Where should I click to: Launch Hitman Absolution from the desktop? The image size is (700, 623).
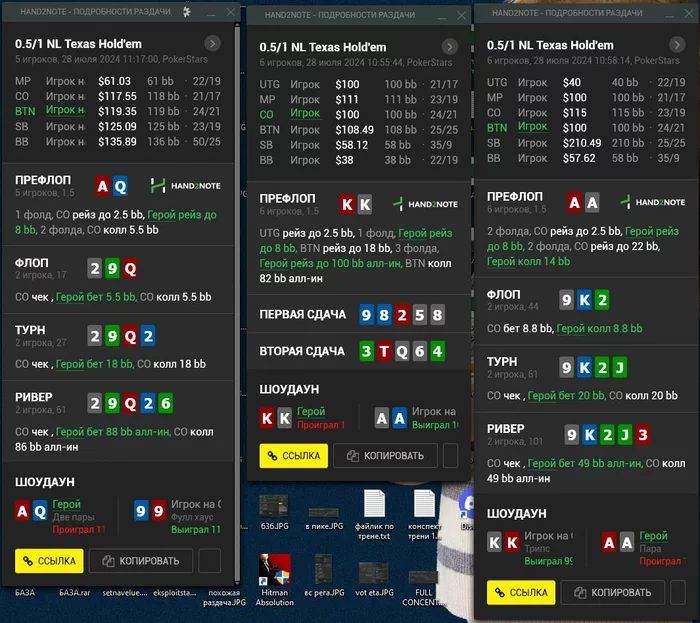click(275, 580)
